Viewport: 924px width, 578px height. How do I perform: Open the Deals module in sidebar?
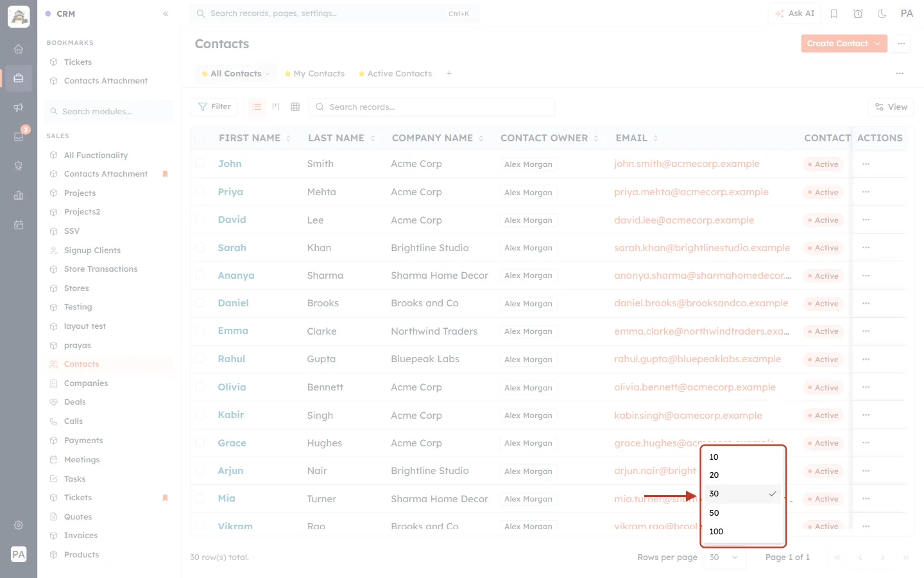pos(75,402)
